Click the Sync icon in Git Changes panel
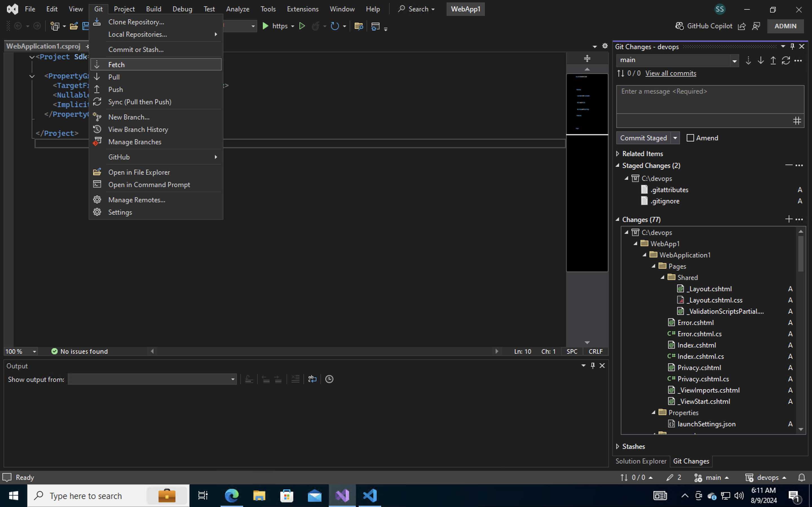 pyautogui.click(x=785, y=60)
